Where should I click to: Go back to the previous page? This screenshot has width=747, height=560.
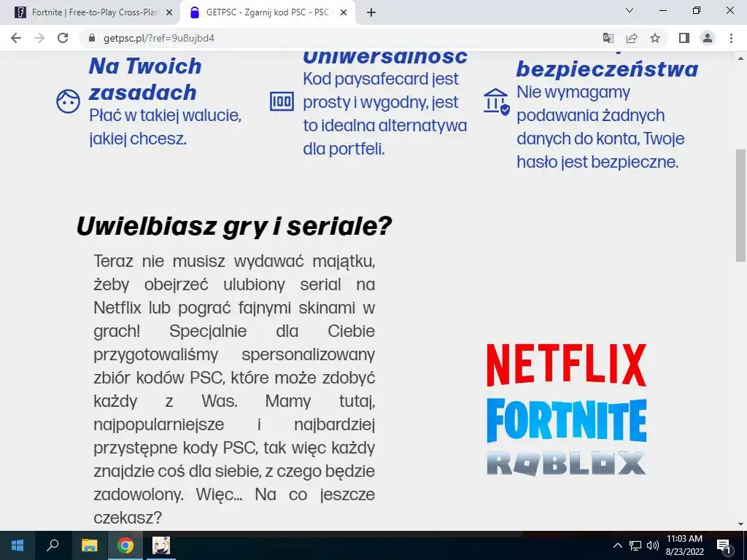[x=16, y=38]
